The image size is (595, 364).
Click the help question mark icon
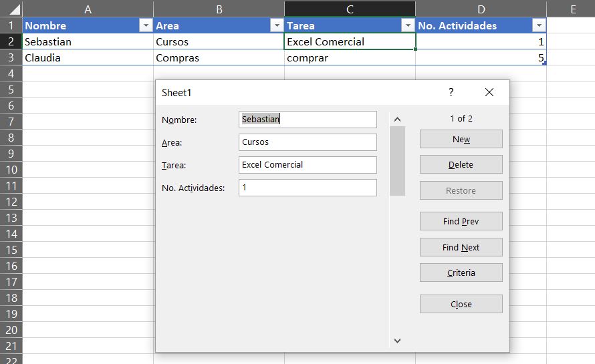tap(451, 92)
